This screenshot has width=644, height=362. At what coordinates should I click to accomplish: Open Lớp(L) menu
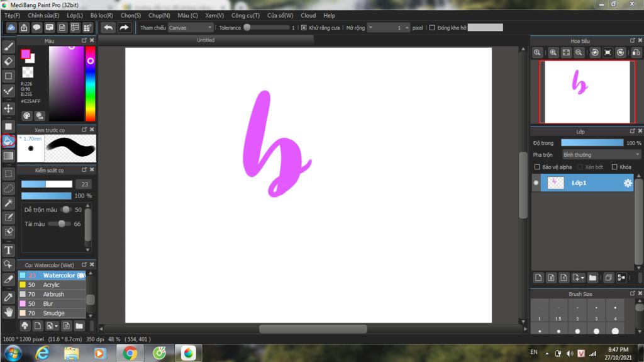75,15
